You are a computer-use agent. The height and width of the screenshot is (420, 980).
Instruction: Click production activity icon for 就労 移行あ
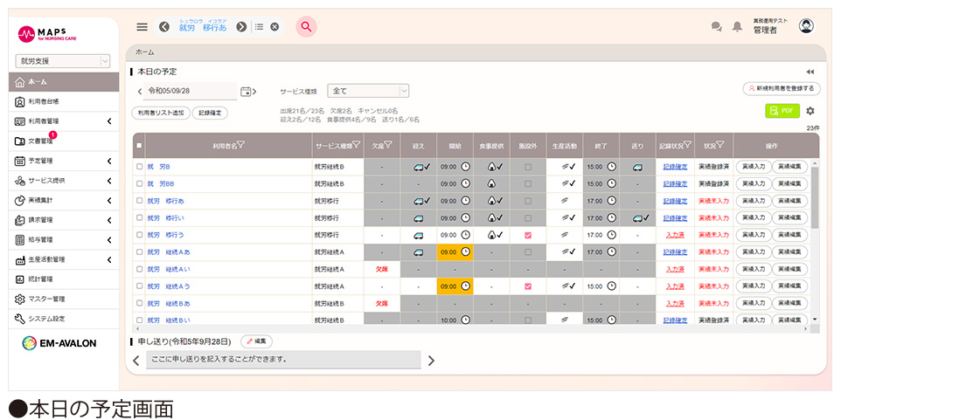(x=564, y=201)
